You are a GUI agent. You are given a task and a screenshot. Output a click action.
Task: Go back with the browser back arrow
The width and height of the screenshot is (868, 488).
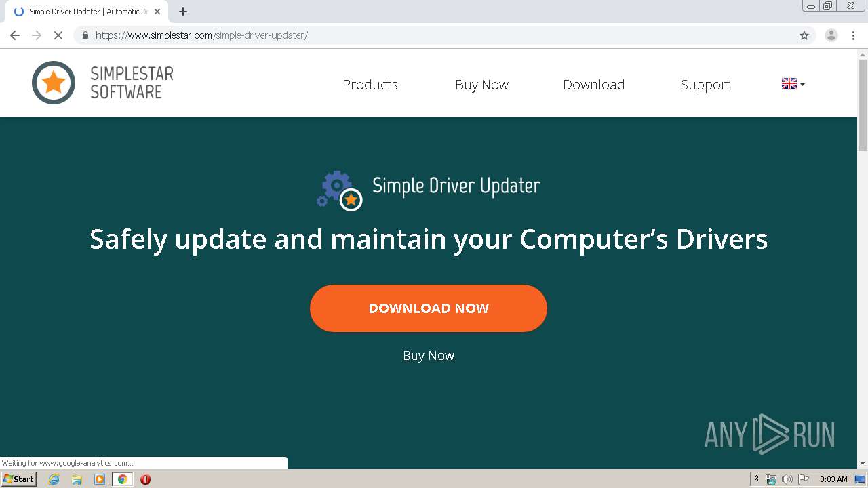(x=15, y=35)
